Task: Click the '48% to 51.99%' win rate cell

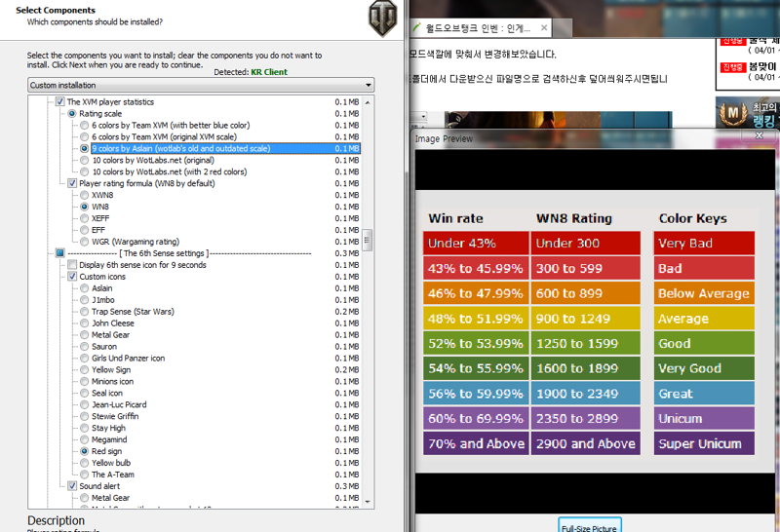Action: (x=476, y=319)
